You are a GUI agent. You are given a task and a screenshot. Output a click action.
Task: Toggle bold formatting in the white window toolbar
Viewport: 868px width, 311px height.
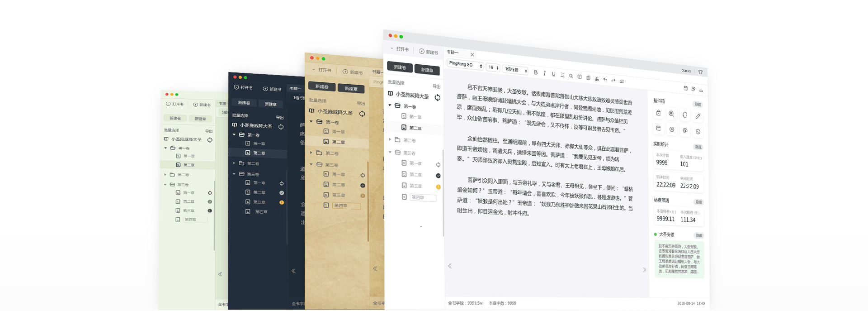coord(536,72)
